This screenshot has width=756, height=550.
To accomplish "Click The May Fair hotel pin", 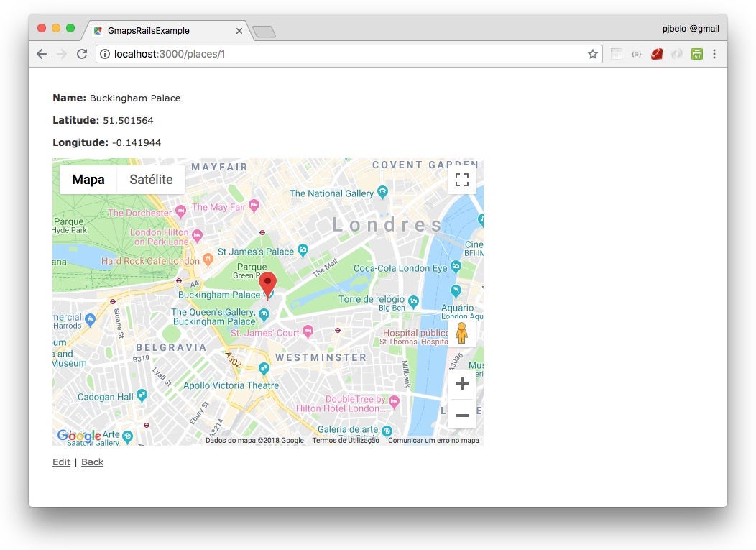I will pos(254,206).
